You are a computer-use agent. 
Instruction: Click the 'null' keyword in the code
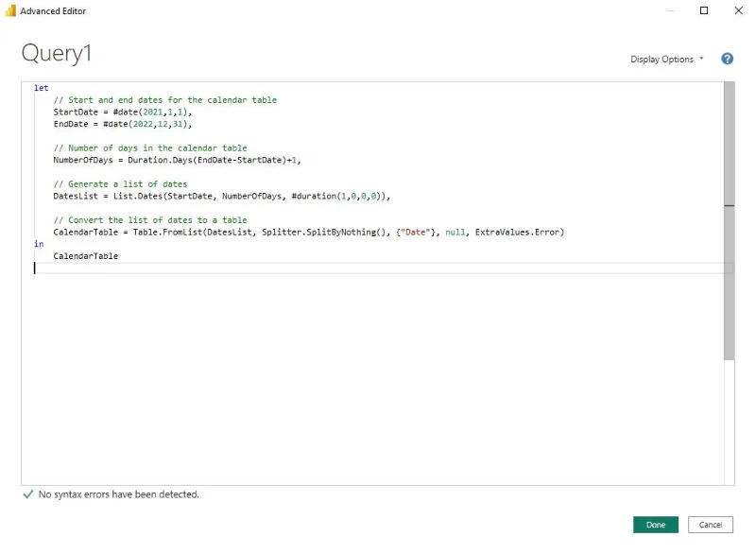point(455,232)
